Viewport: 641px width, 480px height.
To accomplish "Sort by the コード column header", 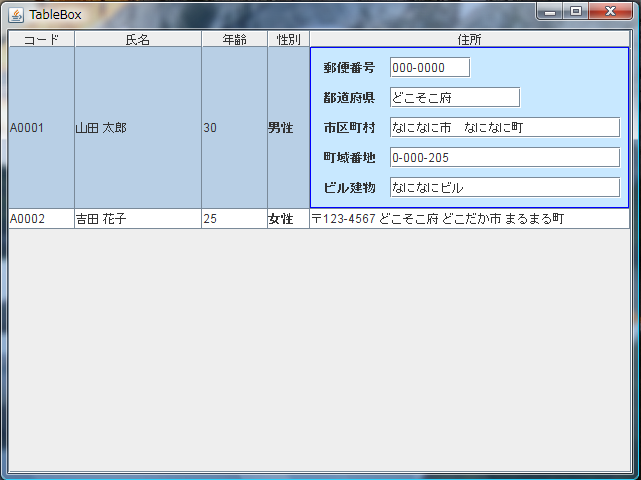I will pos(41,39).
